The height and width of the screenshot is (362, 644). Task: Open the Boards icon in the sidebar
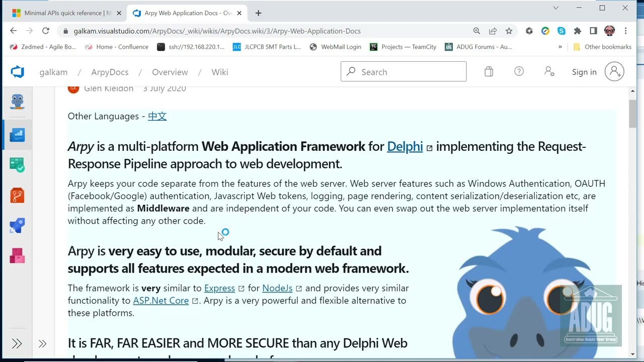point(17,165)
